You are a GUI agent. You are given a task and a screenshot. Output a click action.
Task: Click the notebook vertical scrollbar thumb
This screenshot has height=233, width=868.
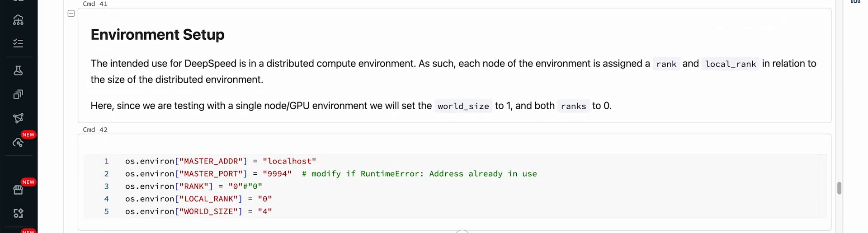pos(839,188)
